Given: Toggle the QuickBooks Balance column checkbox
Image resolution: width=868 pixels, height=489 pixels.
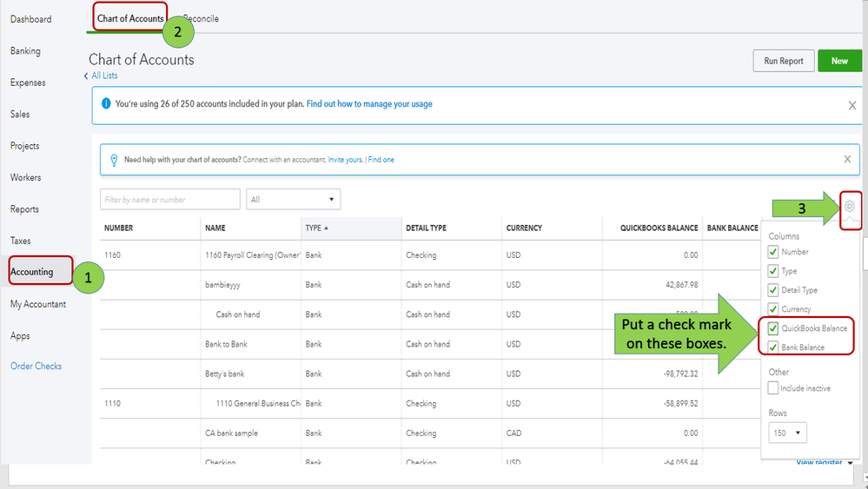Looking at the screenshot, I should (772, 328).
